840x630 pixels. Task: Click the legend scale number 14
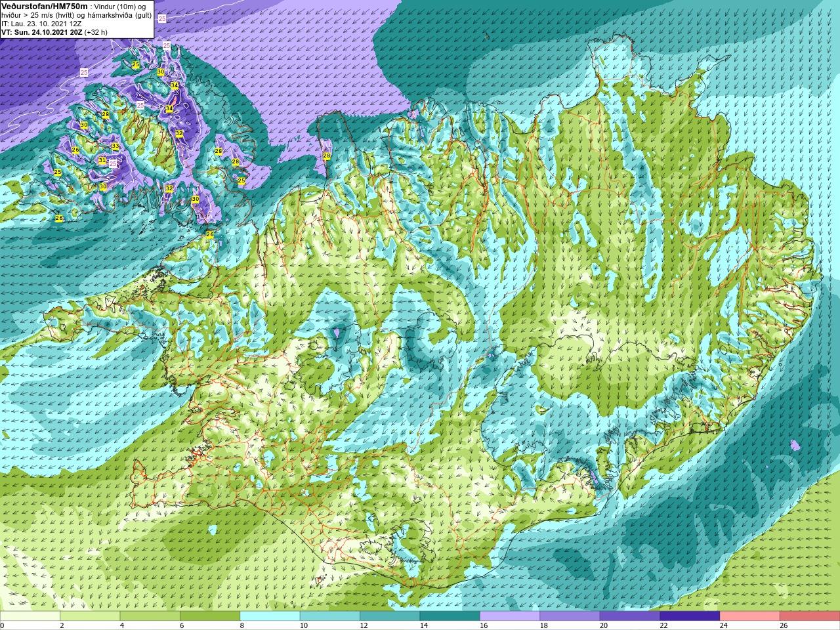[x=424, y=625]
